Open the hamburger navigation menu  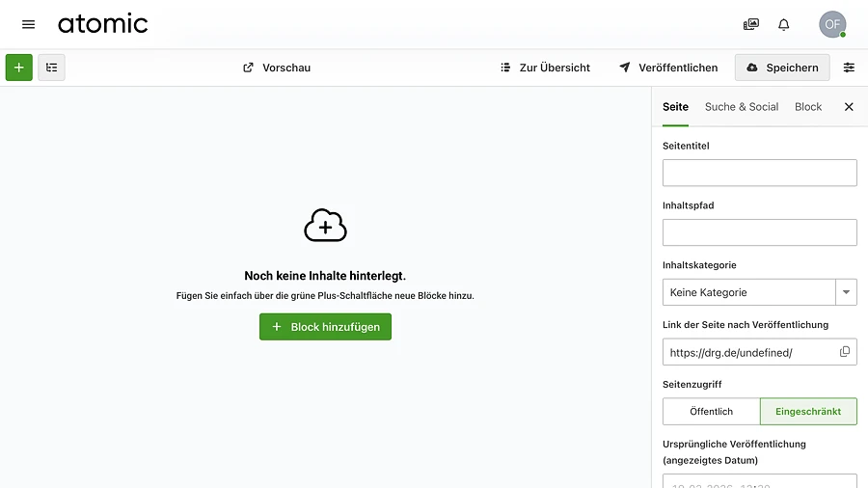pos(28,24)
